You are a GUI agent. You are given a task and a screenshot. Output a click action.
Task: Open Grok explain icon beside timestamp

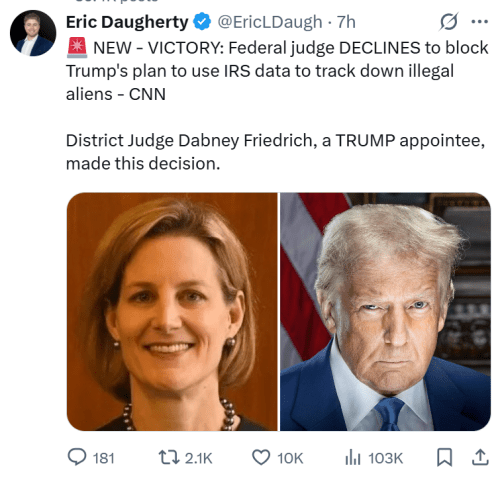point(449,22)
